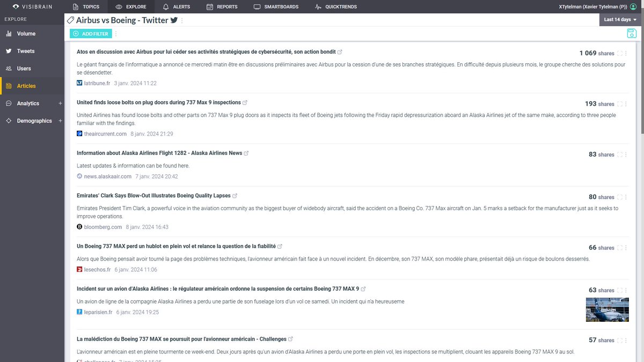Click the external link icon of the Incident sur un avion article
Screen dimensions: 644x362
click(x=364, y=289)
